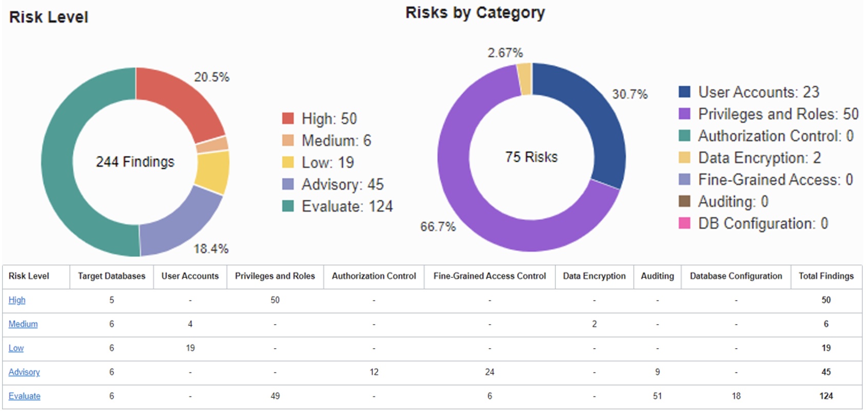868x415 pixels.
Task: Click the orange Medium legend swatch
Action: pos(288,140)
